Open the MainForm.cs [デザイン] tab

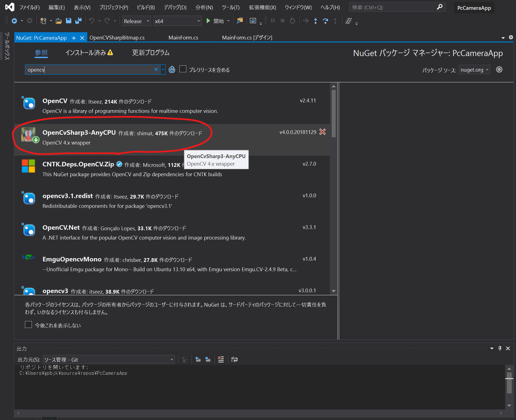tap(247, 38)
